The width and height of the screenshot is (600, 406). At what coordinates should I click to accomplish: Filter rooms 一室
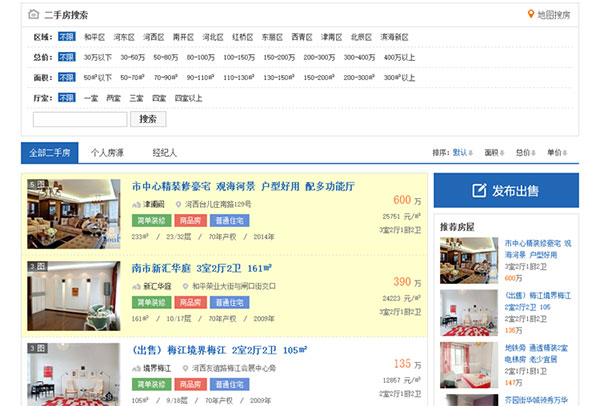pos(91,98)
